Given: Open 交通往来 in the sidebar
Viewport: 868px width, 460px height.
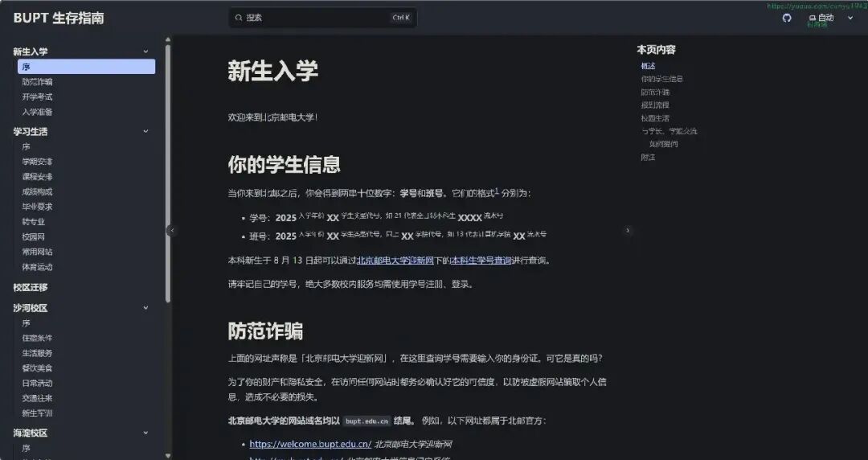Looking at the screenshot, I should coord(37,398).
